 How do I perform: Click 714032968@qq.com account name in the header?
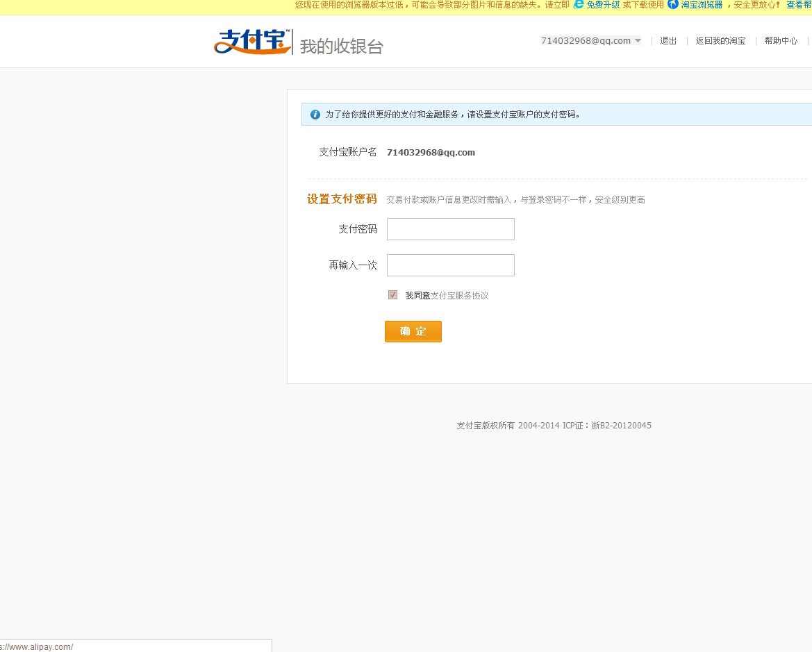pos(586,40)
